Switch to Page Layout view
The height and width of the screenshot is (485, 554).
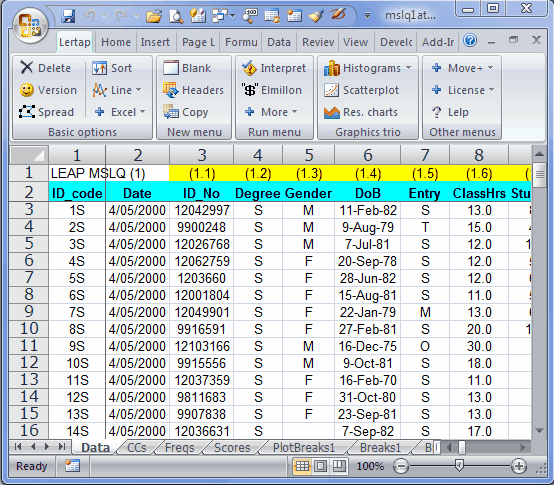(320, 466)
